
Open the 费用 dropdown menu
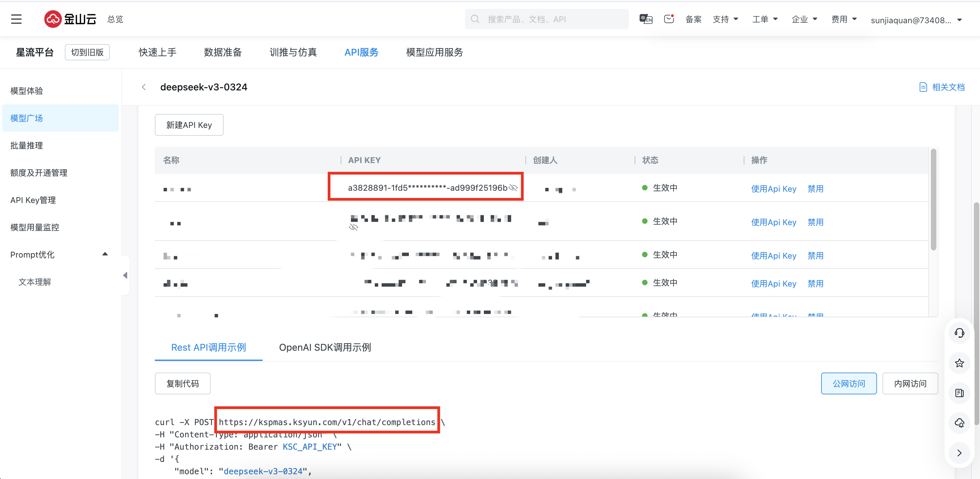pyautogui.click(x=843, y=19)
